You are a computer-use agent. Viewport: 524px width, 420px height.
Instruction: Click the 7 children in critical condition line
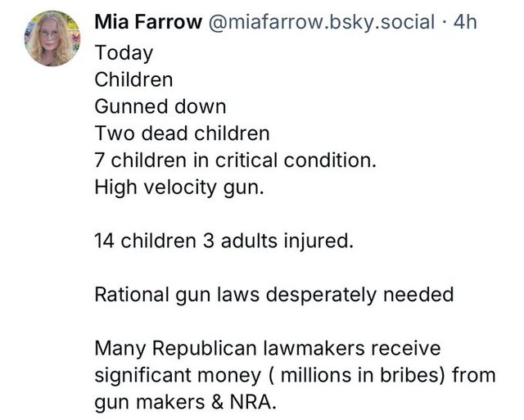click(235, 161)
